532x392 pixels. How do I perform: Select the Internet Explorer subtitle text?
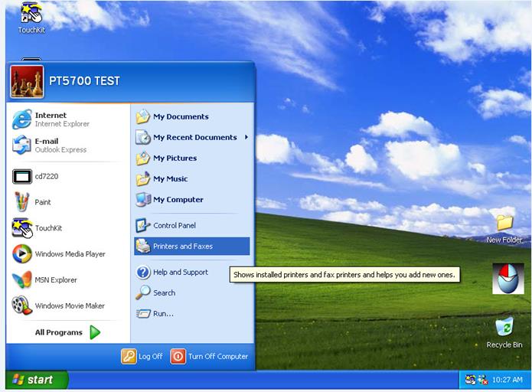point(62,124)
